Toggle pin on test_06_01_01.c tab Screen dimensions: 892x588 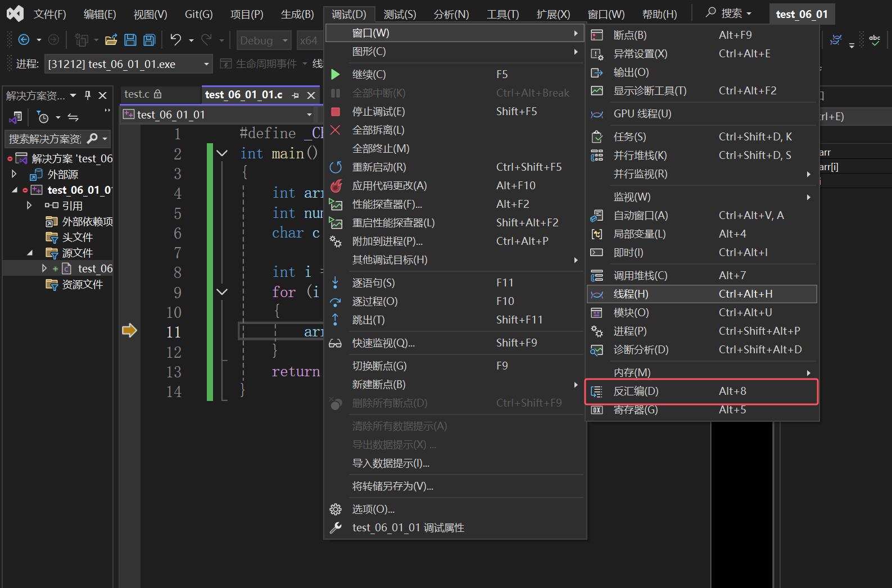click(296, 95)
